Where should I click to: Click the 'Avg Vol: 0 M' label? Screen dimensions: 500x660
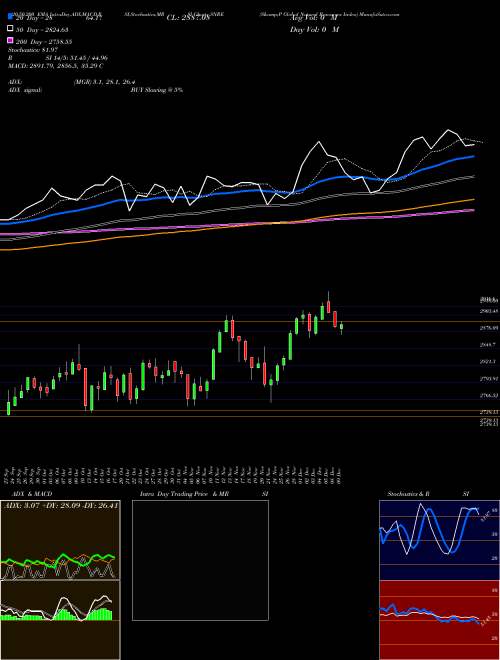pos(313,18)
